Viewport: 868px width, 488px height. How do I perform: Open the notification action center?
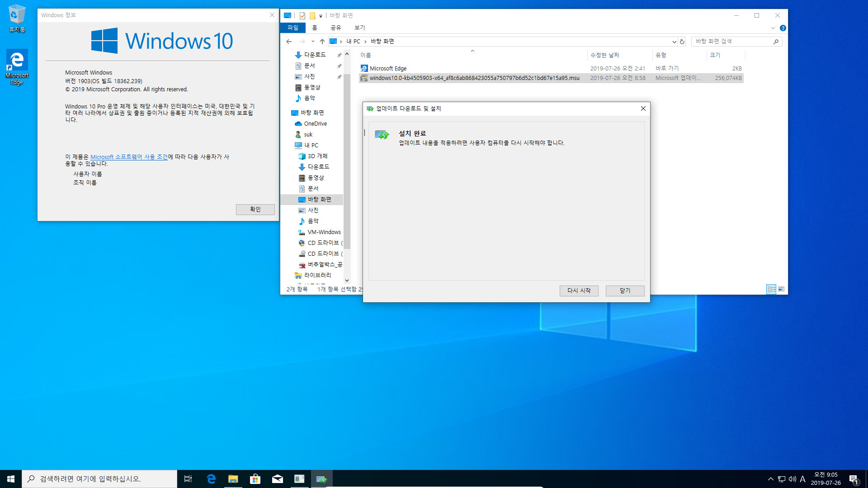point(854,479)
